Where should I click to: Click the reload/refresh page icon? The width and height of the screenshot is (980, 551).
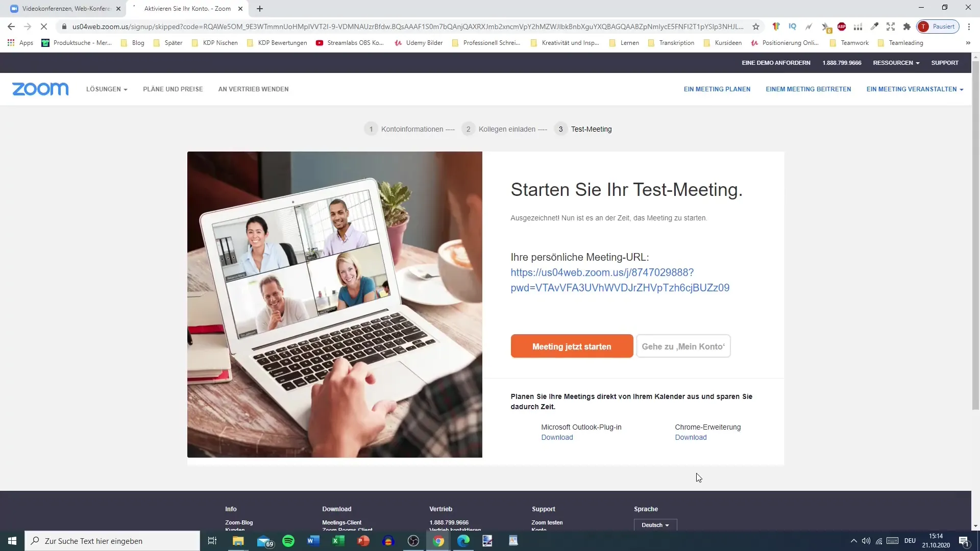pyautogui.click(x=43, y=27)
